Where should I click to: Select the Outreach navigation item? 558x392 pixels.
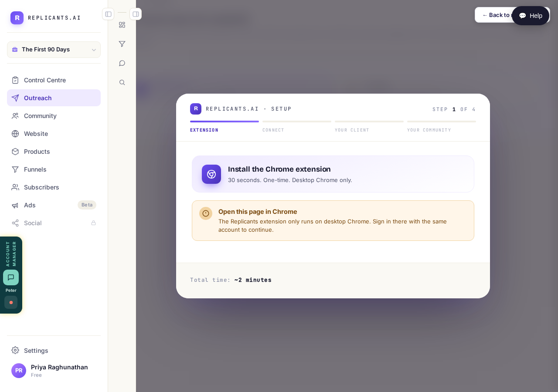(x=54, y=98)
